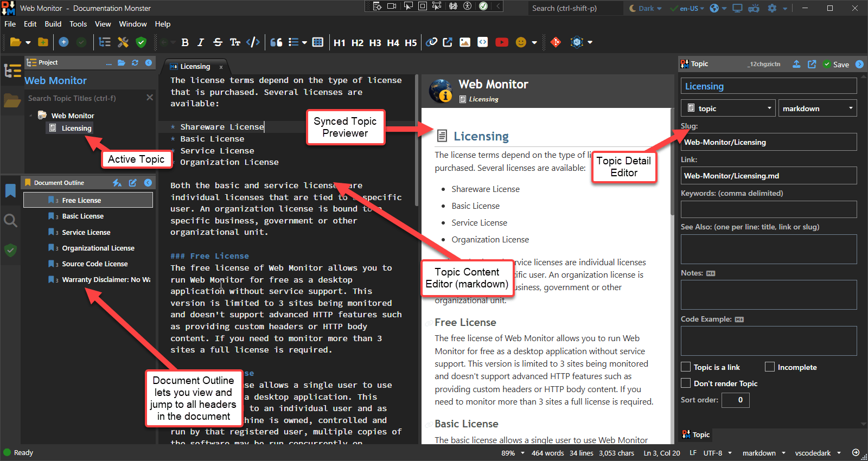The height and width of the screenshot is (461, 868).
Task: Jump to Organizational License in outline
Action: pos(98,248)
